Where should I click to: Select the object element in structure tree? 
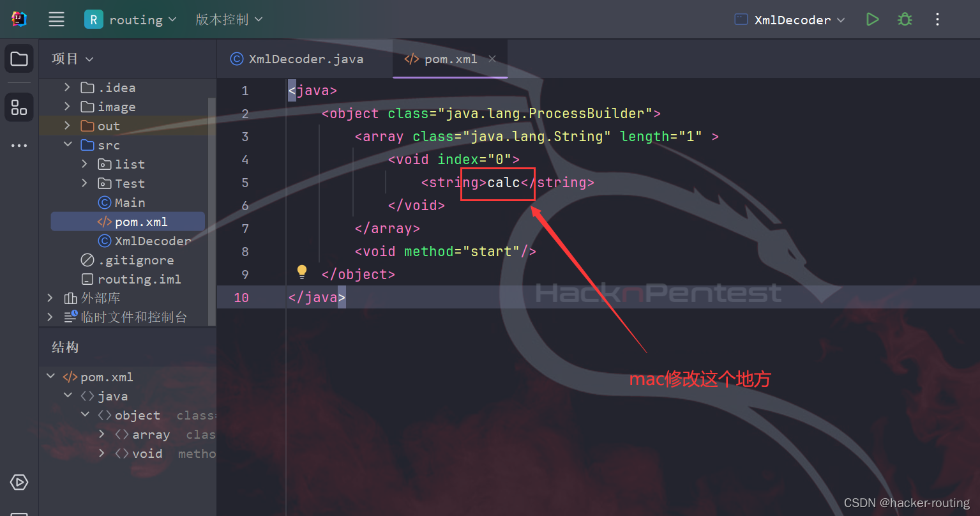[x=137, y=415]
